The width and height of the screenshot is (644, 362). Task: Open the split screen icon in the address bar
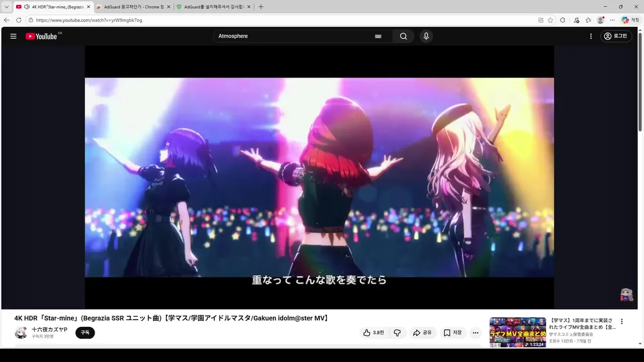(x=541, y=20)
